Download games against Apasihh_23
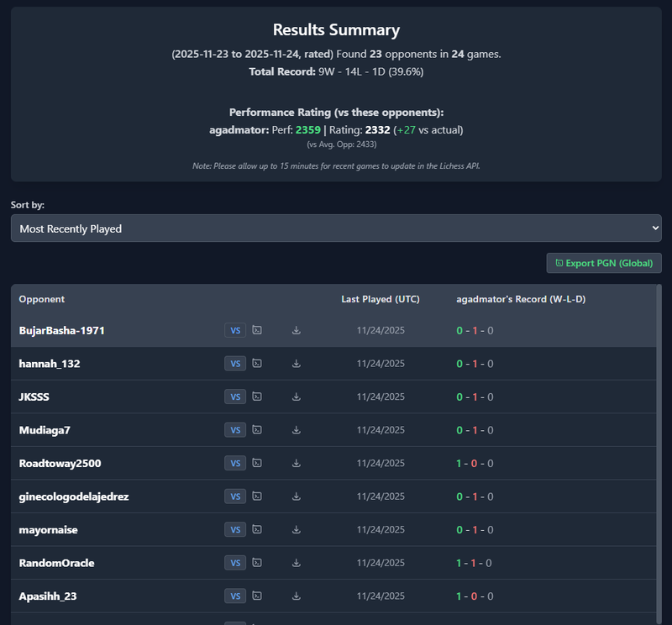 (297, 596)
